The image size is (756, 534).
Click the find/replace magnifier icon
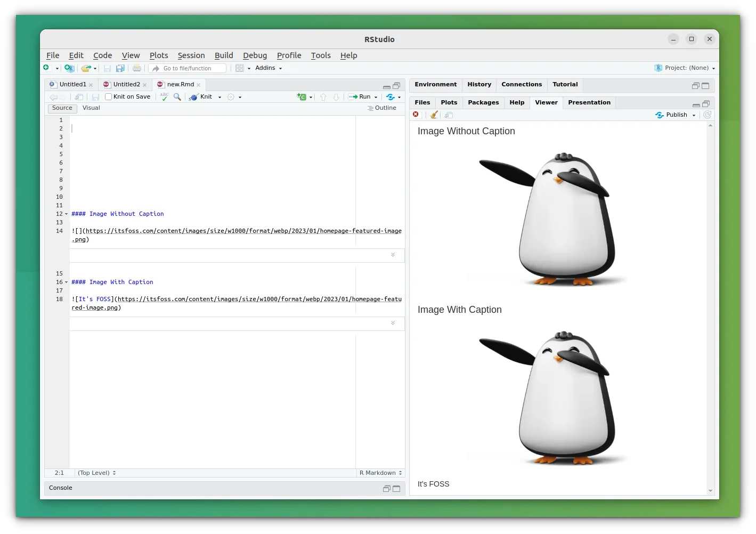[177, 97]
